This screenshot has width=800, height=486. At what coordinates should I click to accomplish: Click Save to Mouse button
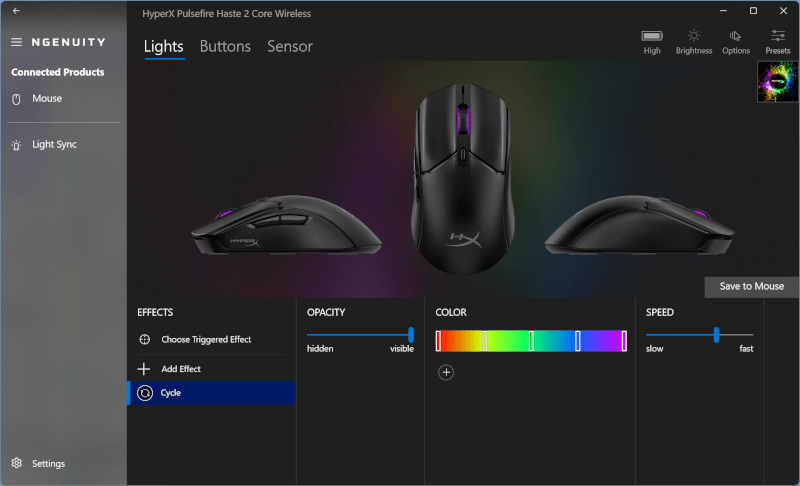752,287
